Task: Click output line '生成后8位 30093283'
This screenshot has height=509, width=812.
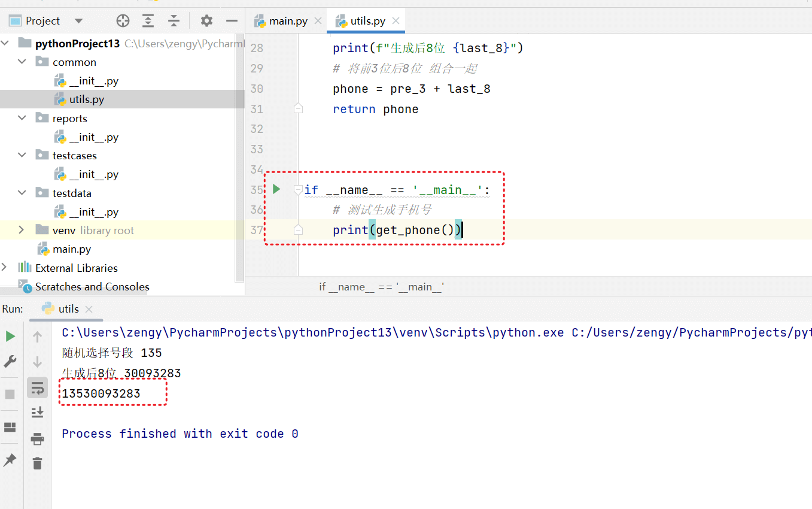Action: click(121, 373)
